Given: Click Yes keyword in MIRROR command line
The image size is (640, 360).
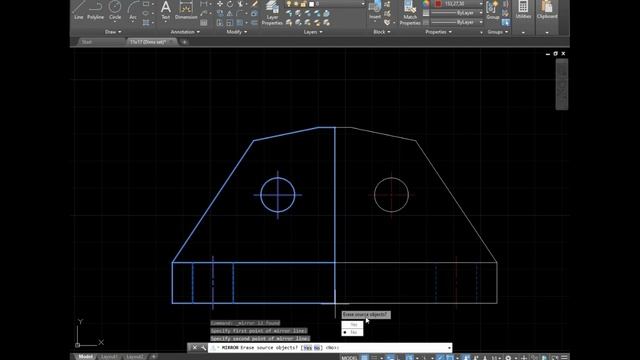Looking at the screenshot, I should (x=307, y=348).
